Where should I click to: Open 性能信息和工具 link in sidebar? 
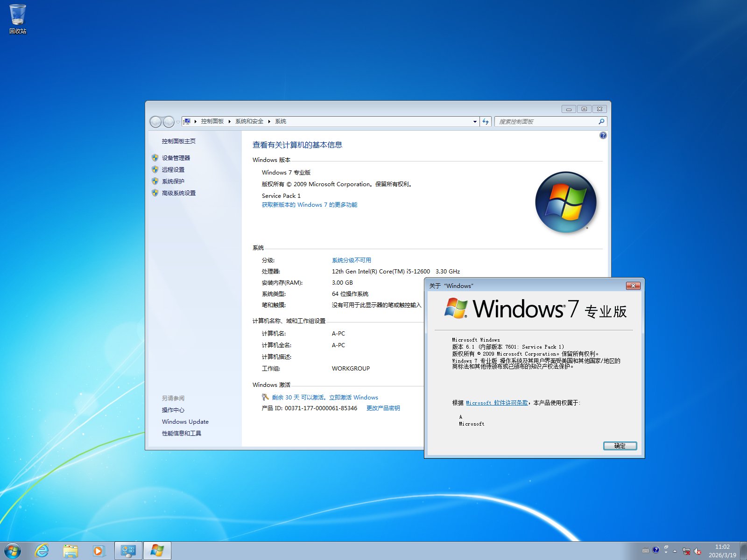(x=182, y=434)
